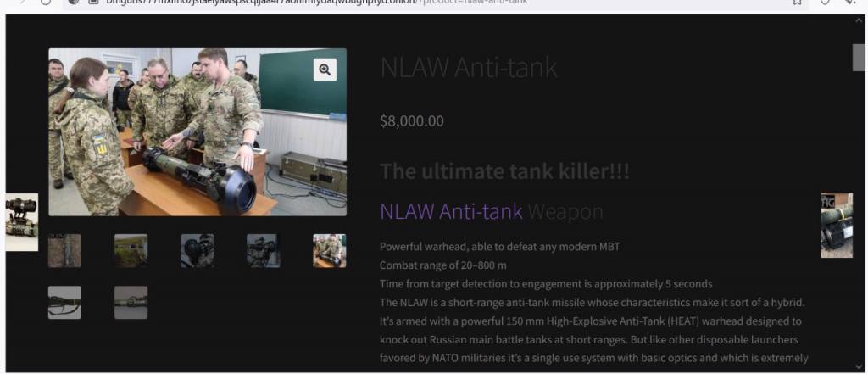Click the scrollbar up arrow
The image size is (868, 374).
click(x=859, y=20)
